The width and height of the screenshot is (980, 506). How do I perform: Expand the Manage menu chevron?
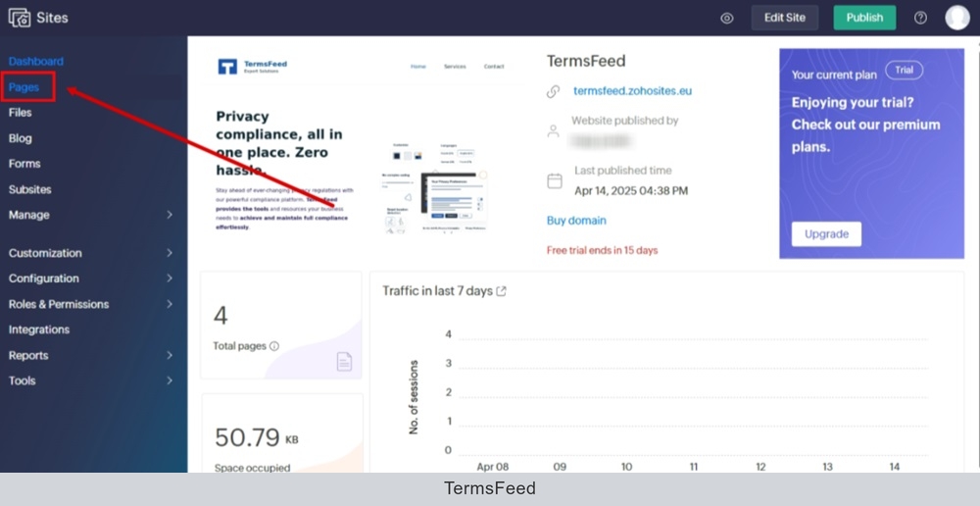[x=170, y=215]
